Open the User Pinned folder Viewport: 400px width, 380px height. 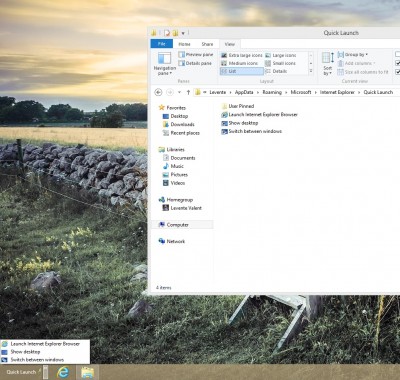click(x=238, y=106)
